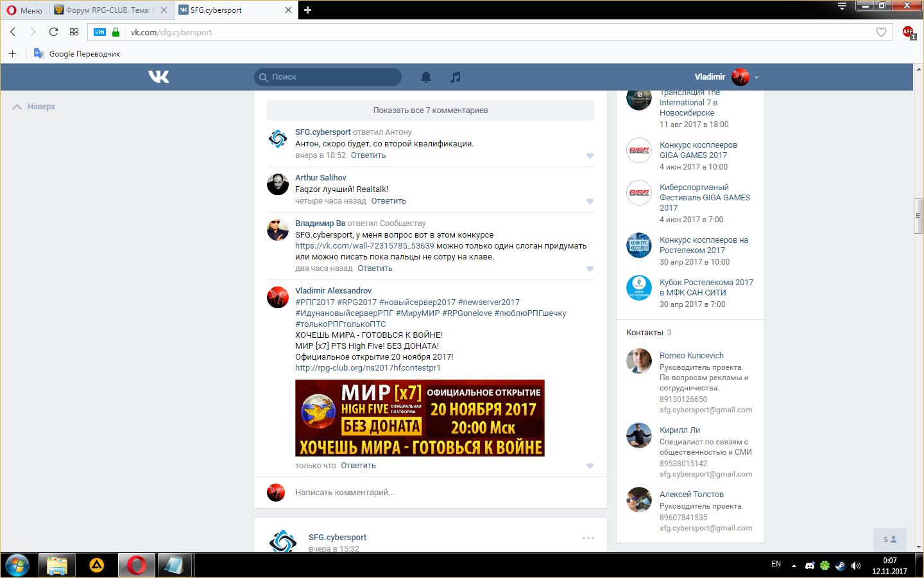Screen dimensions: 924x578
Task: Go up with Наверх button
Action: click(x=34, y=107)
